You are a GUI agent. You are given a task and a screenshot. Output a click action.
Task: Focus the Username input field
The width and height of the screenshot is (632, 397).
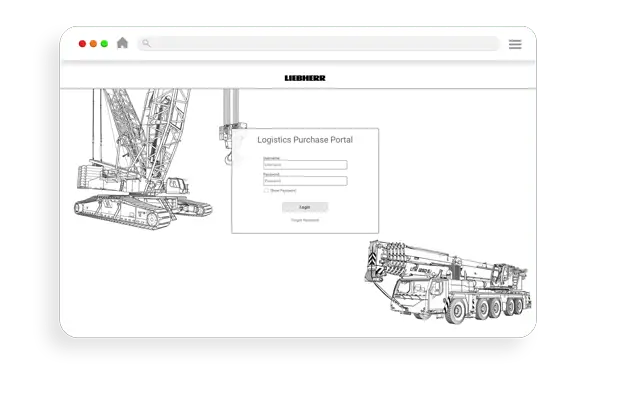coord(305,165)
